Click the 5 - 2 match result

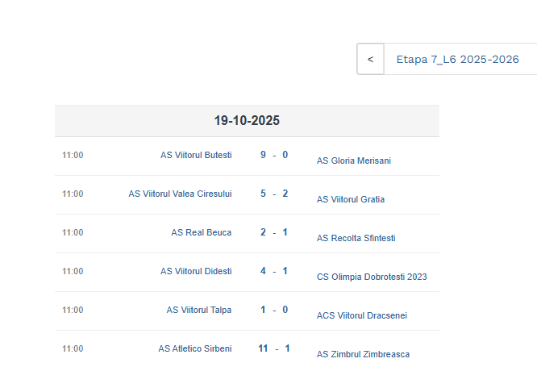pyautogui.click(x=274, y=194)
